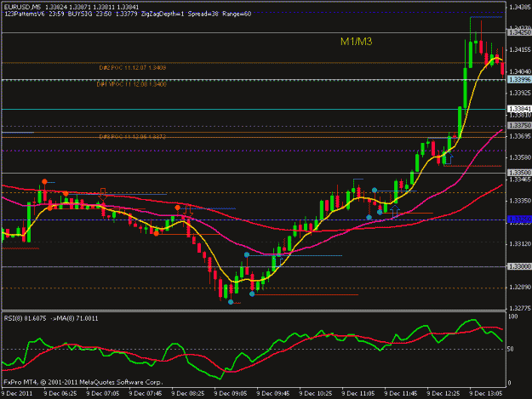The image size is (532, 399).
Task: Click the blue highlighted 1.33250 price label
Action: pyautogui.click(x=519, y=219)
